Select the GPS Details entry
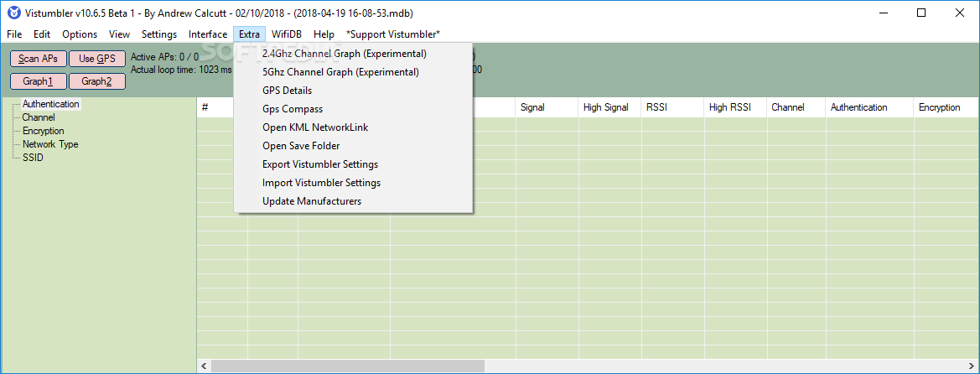This screenshot has height=374, width=980. click(353, 91)
